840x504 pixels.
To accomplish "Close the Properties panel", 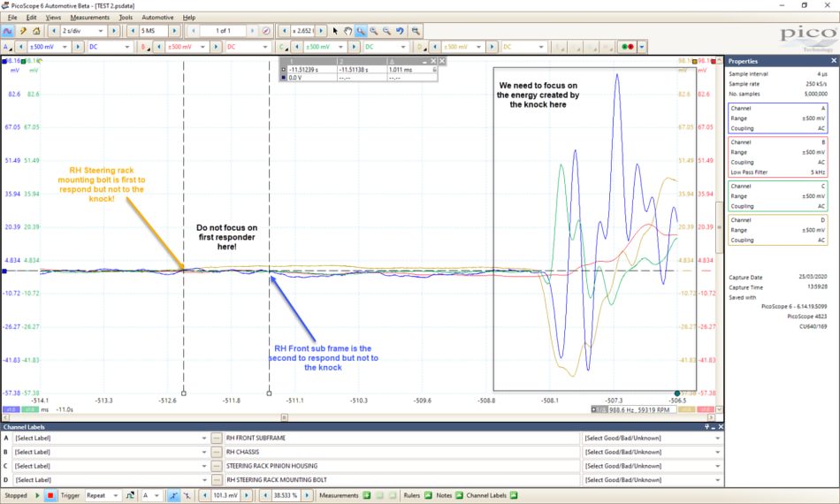I will click(834, 60).
